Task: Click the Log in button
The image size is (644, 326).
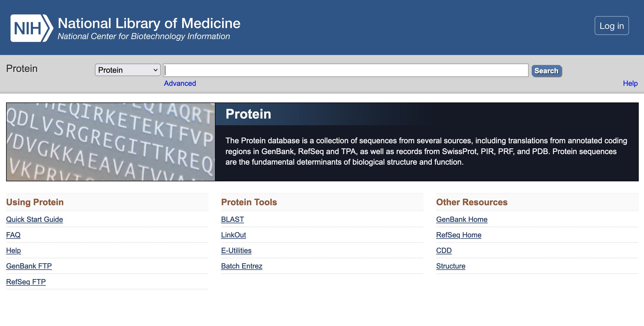Action: (611, 26)
